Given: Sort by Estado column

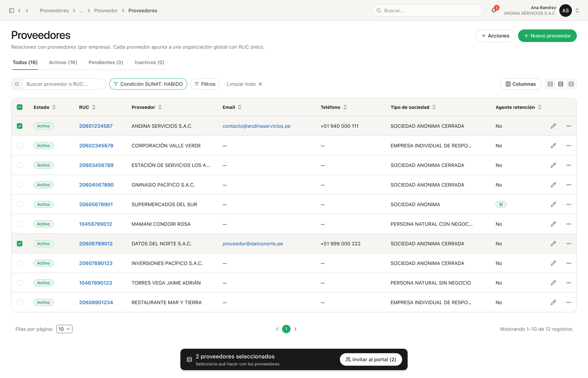Looking at the screenshot, I should 44,107.
